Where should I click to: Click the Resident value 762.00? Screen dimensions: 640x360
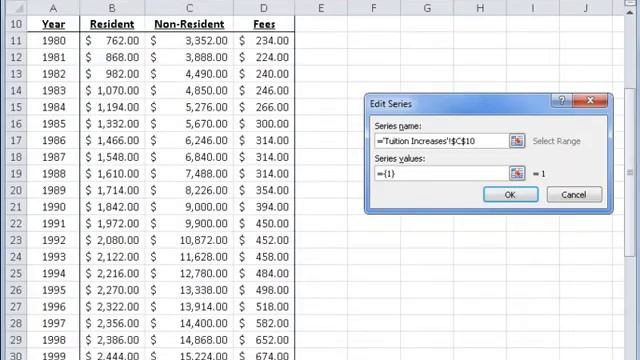(x=112, y=41)
